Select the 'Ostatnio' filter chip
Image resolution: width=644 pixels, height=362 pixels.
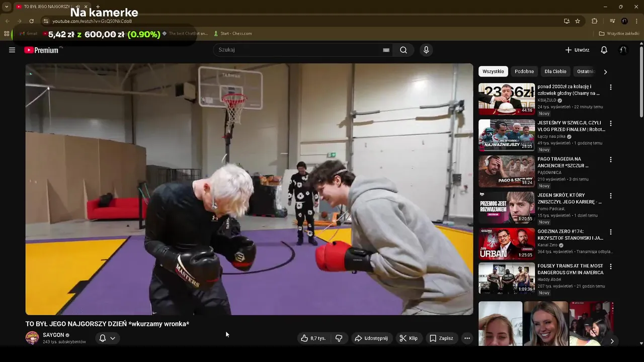[586, 71]
